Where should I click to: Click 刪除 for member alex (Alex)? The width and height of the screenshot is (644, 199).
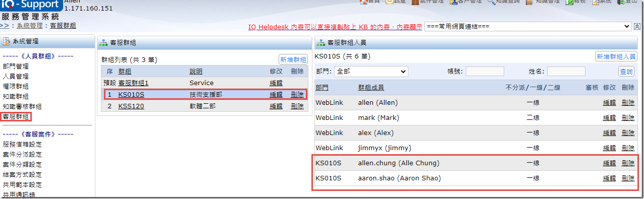[x=628, y=132]
